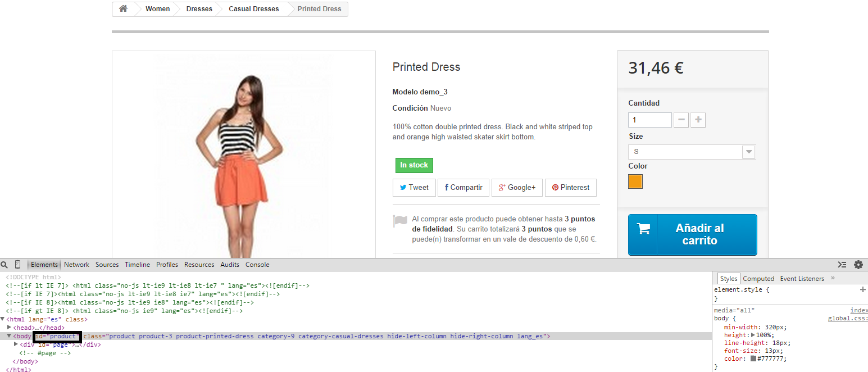Switch to the Network tab
The image size is (868, 372).
76,265
